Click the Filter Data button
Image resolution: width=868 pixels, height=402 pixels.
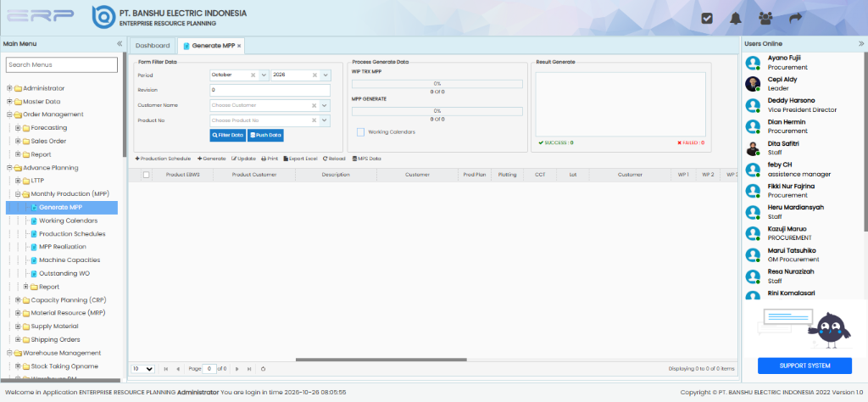[x=227, y=135]
